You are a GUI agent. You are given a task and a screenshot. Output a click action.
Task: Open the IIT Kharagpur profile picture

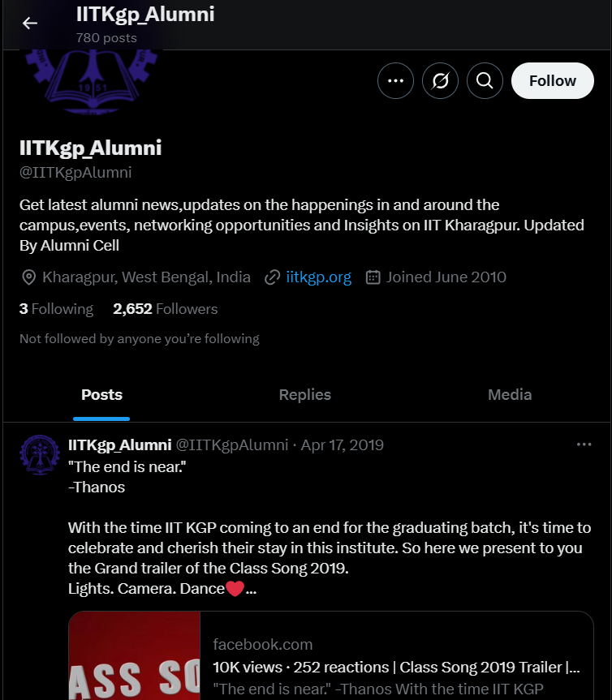click(92, 81)
